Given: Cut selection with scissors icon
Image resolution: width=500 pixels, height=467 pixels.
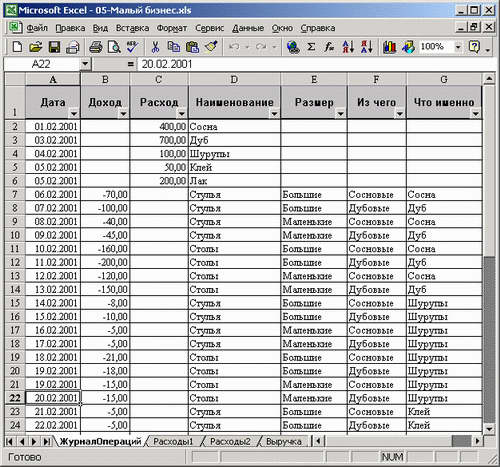Looking at the screenshot, I should pyautogui.click(x=155, y=47).
